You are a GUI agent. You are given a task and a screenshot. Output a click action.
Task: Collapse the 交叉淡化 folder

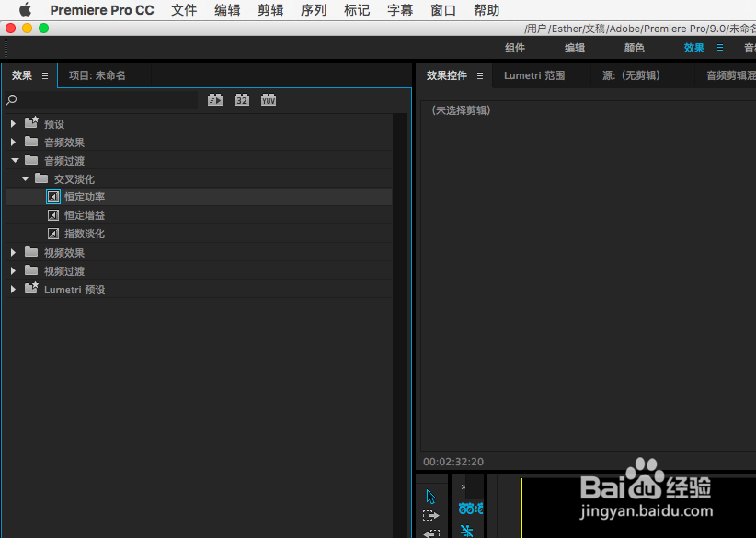point(25,178)
